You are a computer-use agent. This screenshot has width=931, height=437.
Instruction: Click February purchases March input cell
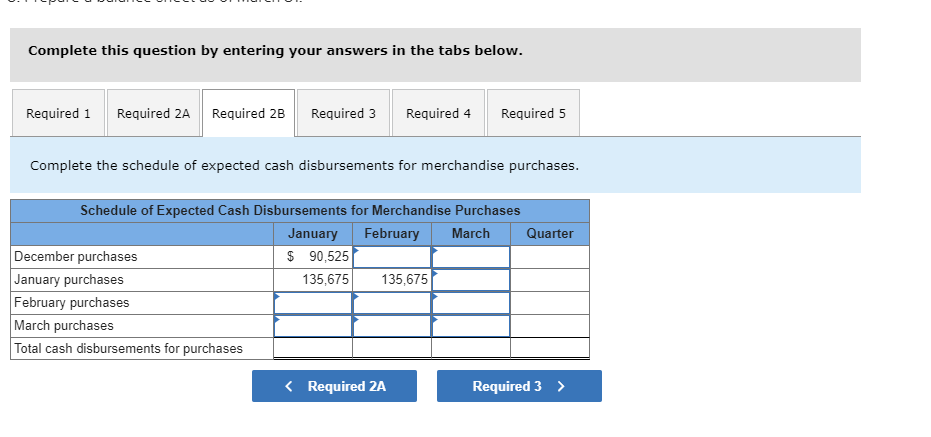coord(471,303)
